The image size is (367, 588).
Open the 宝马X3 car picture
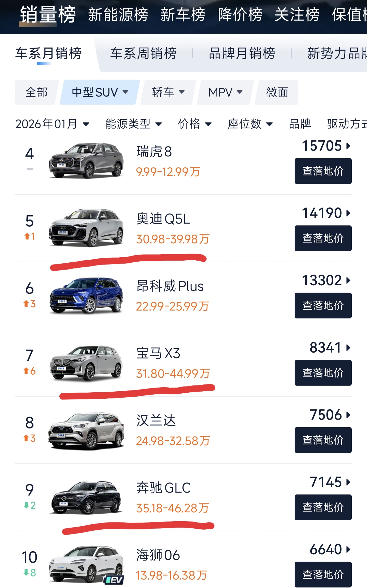[x=86, y=363]
